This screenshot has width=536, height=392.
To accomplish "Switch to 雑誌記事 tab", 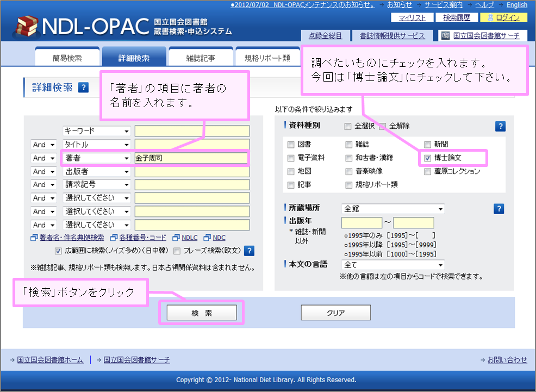I will (x=201, y=58).
